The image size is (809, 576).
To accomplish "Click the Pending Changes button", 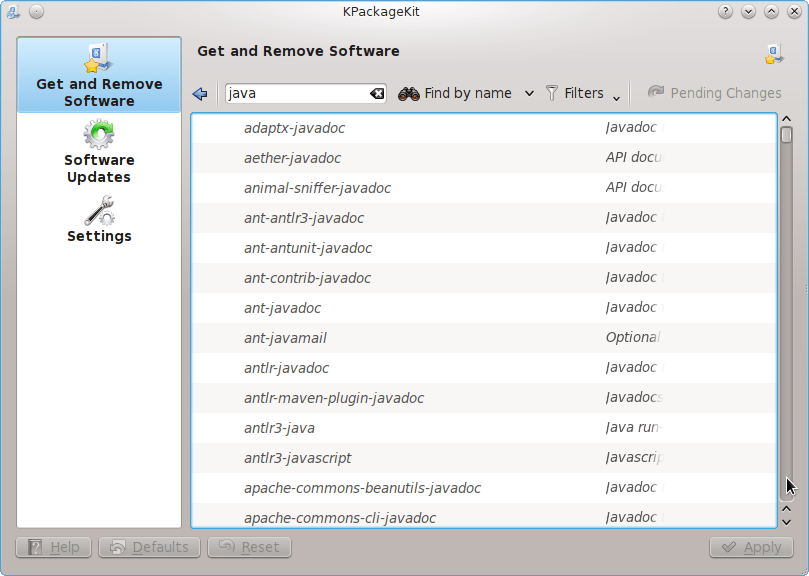I will [x=715, y=93].
